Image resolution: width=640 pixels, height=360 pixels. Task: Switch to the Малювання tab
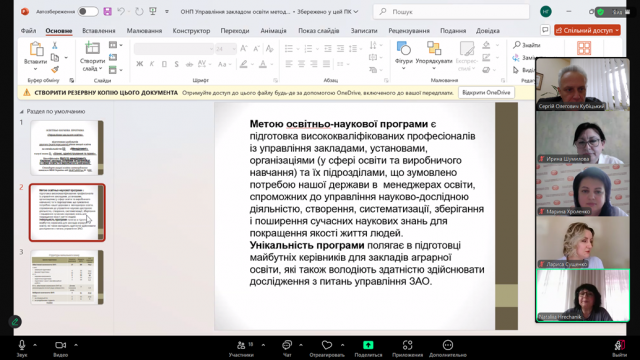(x=144, y=31)
